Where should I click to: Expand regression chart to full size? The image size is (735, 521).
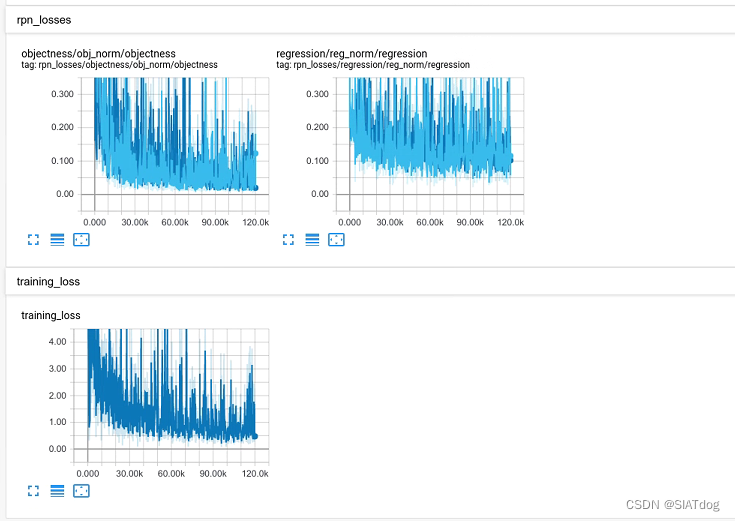pos(288,240)
